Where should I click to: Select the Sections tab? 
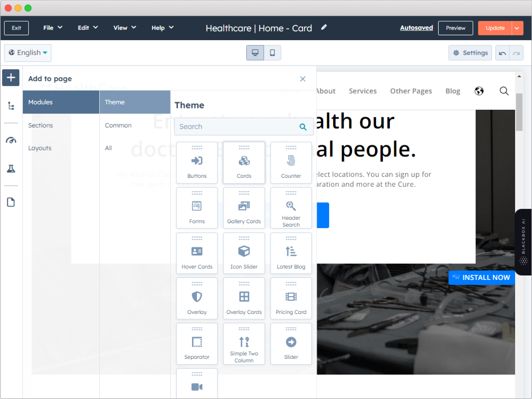tap(40, 125)
